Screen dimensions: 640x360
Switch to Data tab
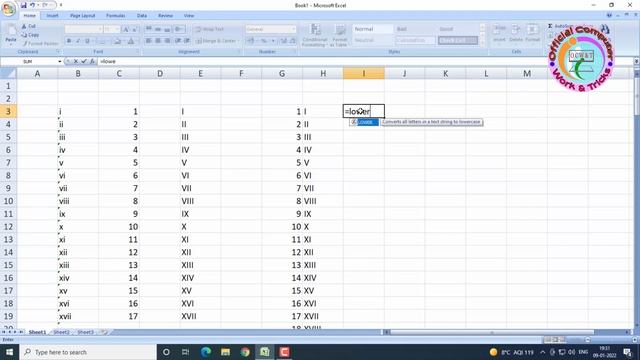142,16
